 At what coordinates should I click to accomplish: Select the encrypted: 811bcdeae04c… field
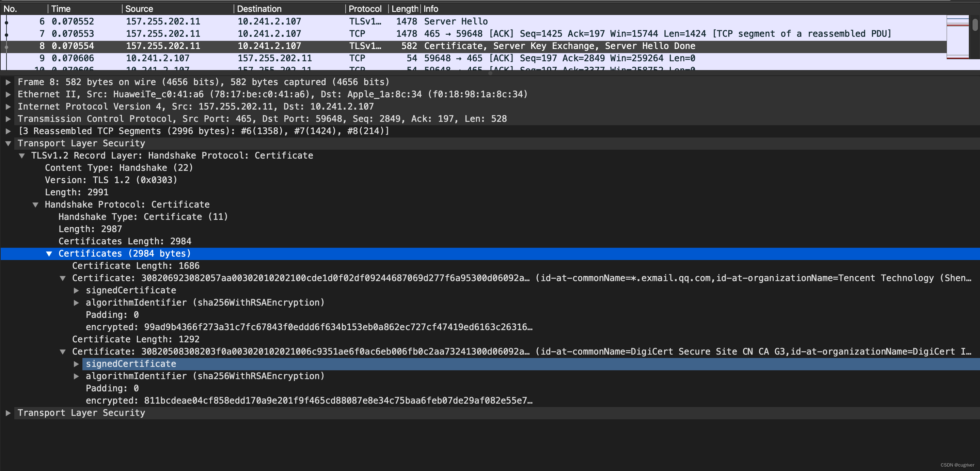[x=309, y=400]
